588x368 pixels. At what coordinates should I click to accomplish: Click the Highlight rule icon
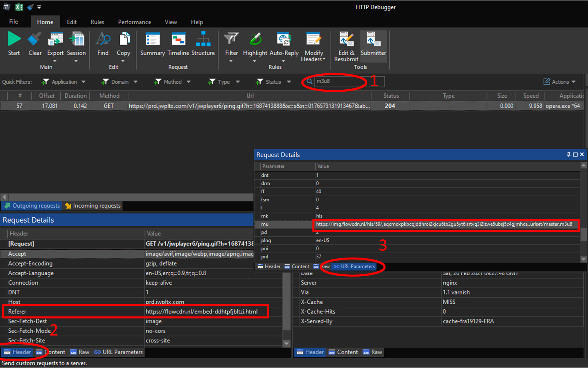point(255,40)
